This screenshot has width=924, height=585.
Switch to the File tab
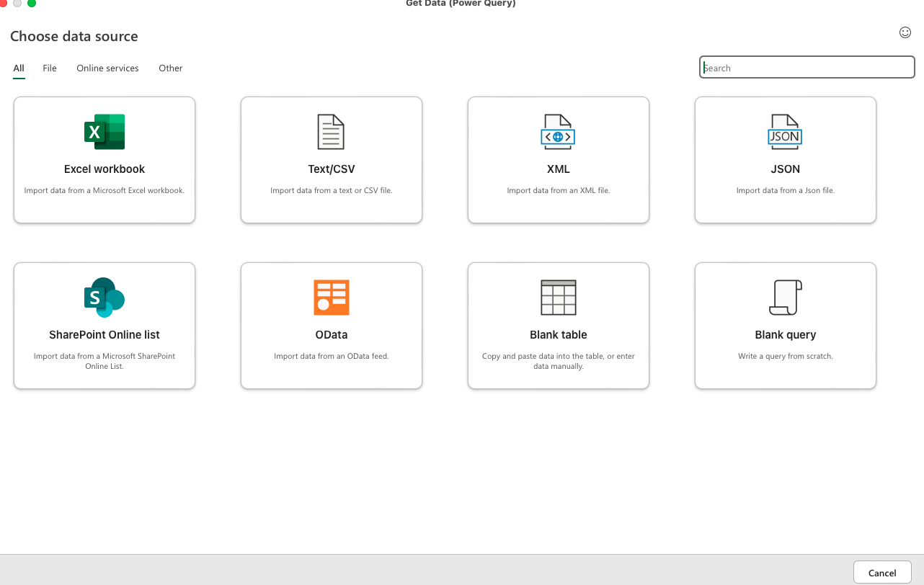tap(50, 68)
